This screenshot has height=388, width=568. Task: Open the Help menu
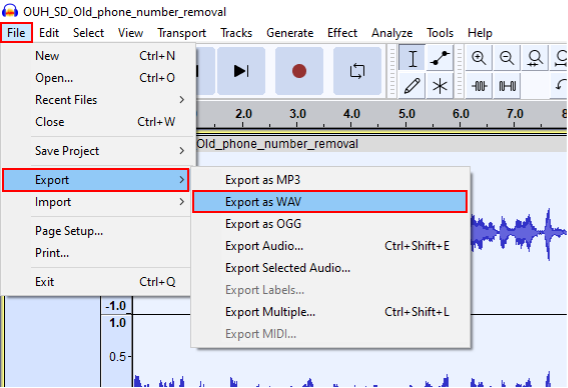coord(480,33)
